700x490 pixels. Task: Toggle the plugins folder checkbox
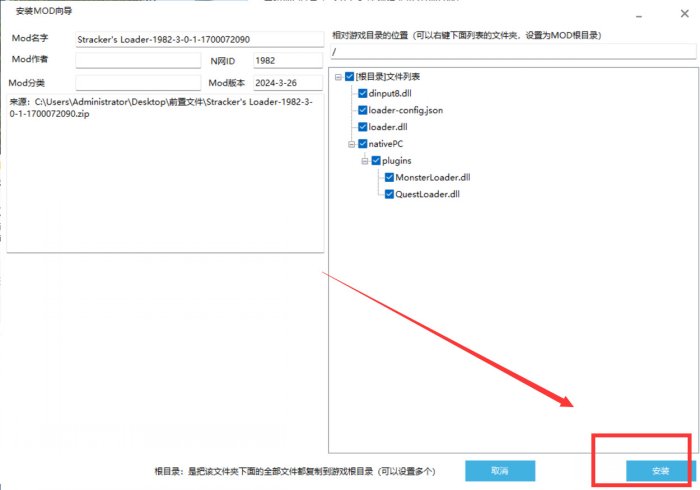(376, 160)
